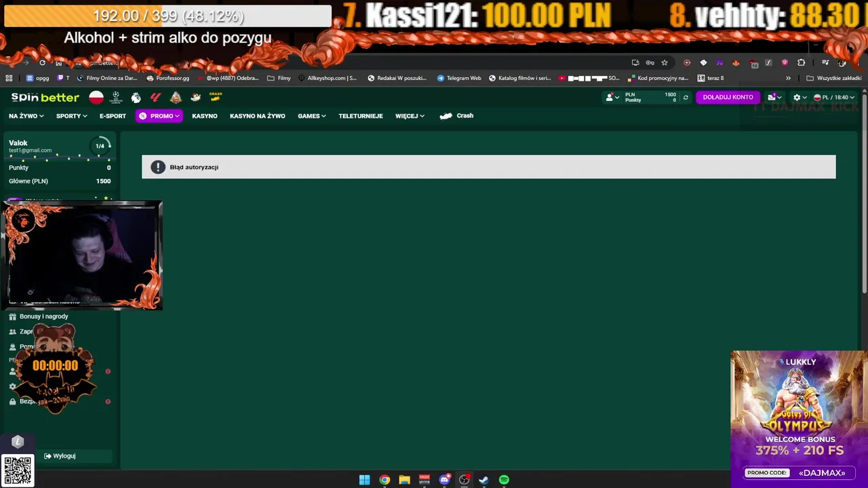Click the Punkty row in sidebar

(x=60, y=168)
